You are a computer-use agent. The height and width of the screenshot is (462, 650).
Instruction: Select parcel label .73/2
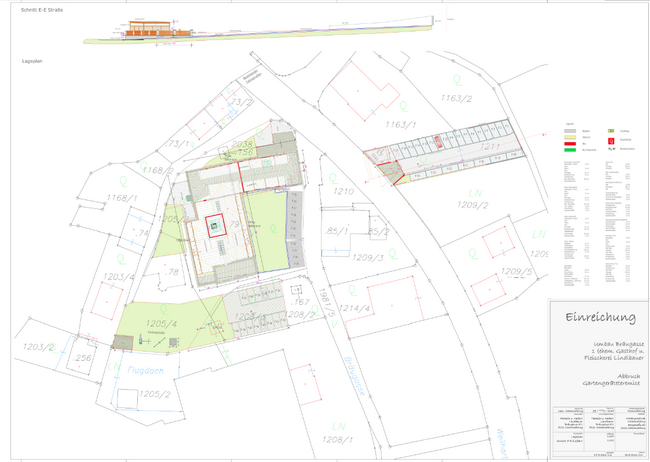[241, 102]
